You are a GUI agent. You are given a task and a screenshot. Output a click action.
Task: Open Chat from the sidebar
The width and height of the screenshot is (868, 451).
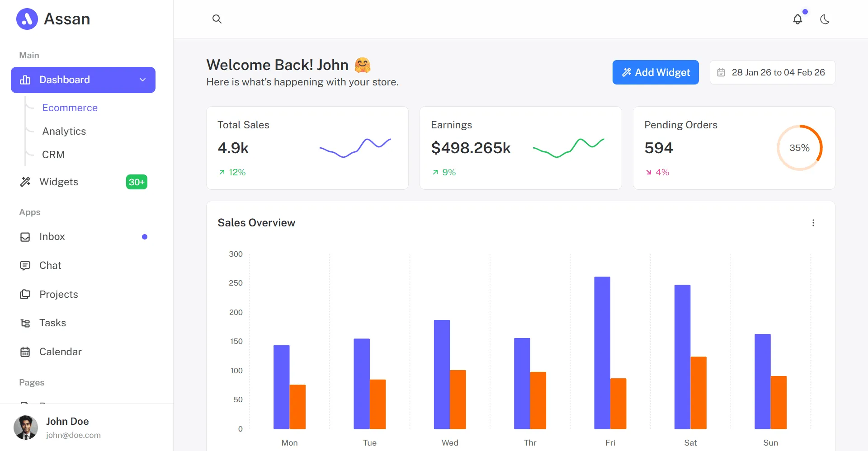[83, 266]
